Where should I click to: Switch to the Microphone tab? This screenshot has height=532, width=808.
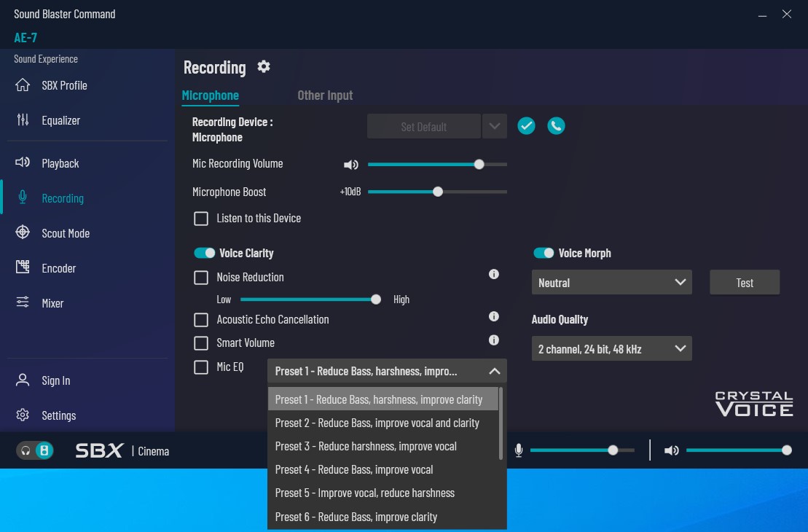(x=211, y=95)
